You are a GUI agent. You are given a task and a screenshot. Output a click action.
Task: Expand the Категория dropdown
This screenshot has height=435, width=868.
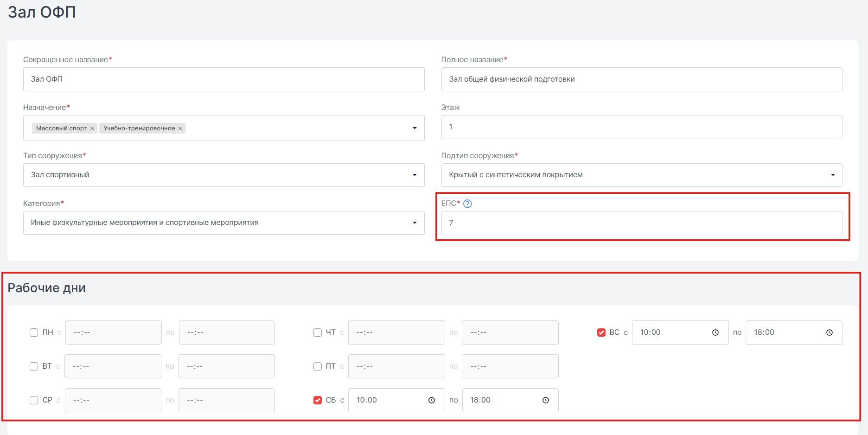coord(224,223)
